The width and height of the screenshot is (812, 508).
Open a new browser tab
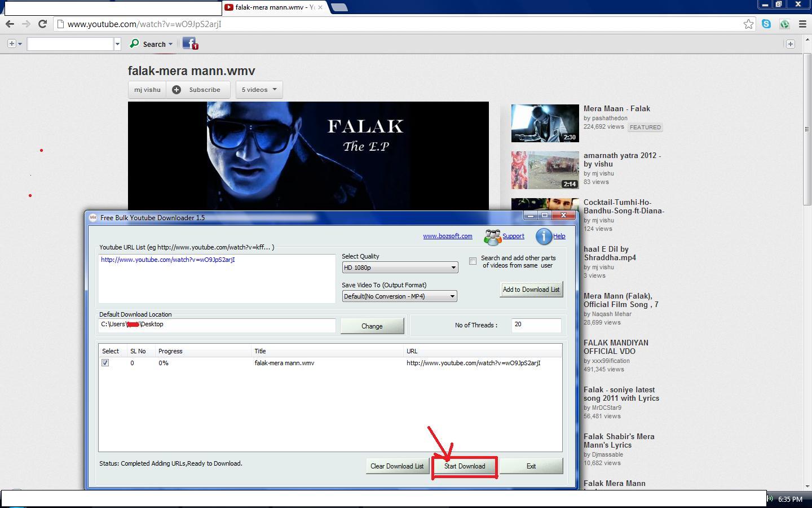point(339,7)
